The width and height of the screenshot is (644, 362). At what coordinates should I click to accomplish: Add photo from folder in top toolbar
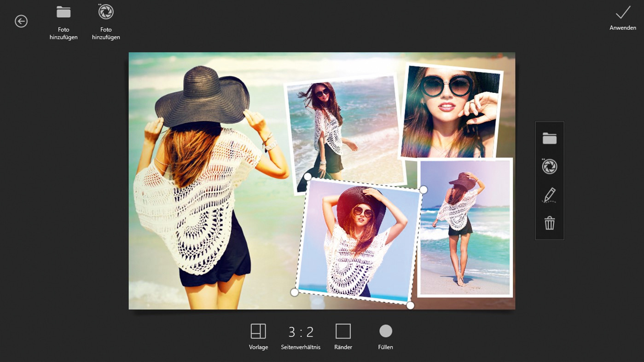(64, 22)
